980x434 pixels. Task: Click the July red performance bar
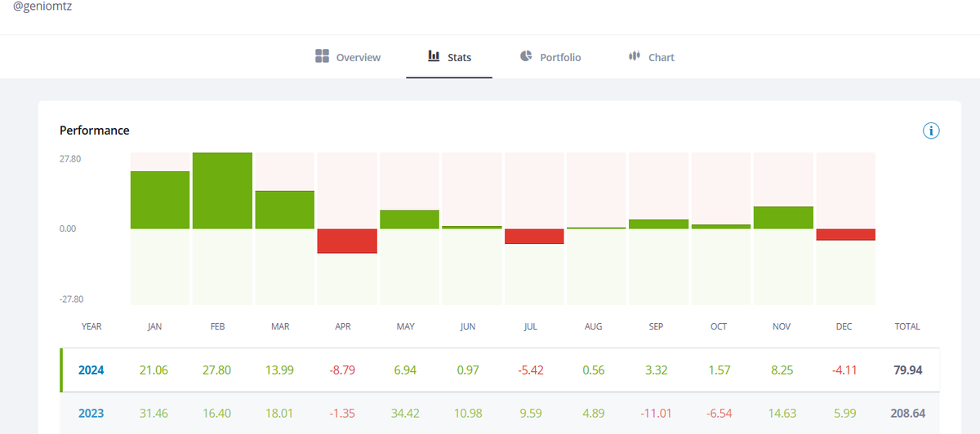point(534,237)
